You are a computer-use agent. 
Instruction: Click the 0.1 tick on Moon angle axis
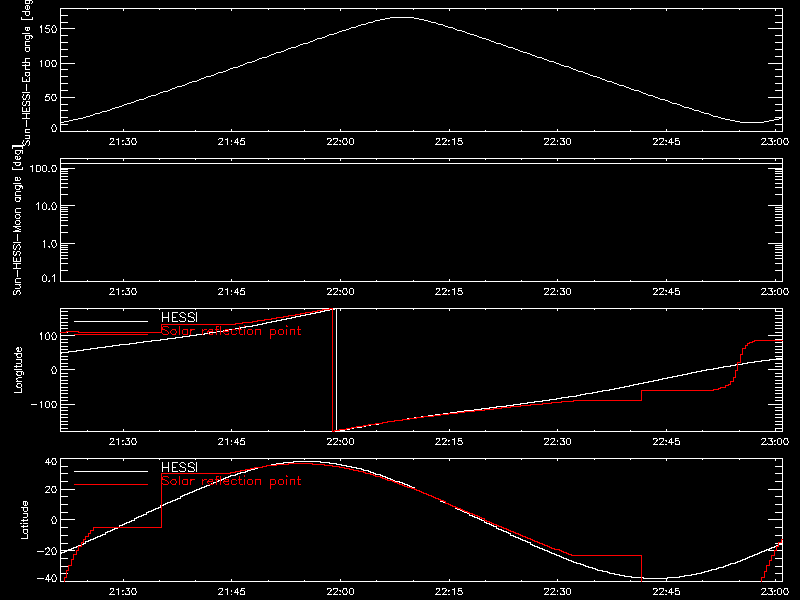[49, 278]
